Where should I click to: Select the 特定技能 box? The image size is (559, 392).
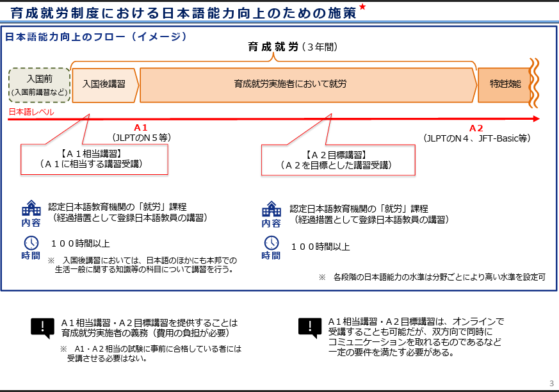pos(505,84)
